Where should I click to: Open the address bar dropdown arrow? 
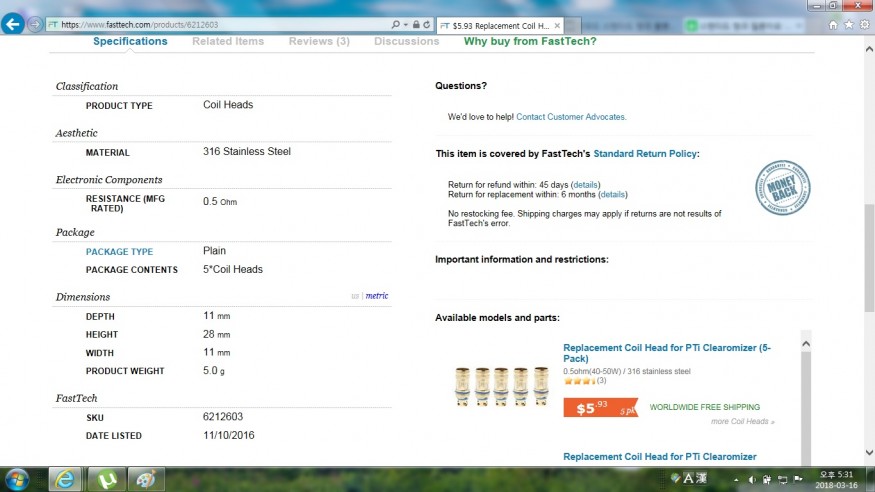pos(406,25)
